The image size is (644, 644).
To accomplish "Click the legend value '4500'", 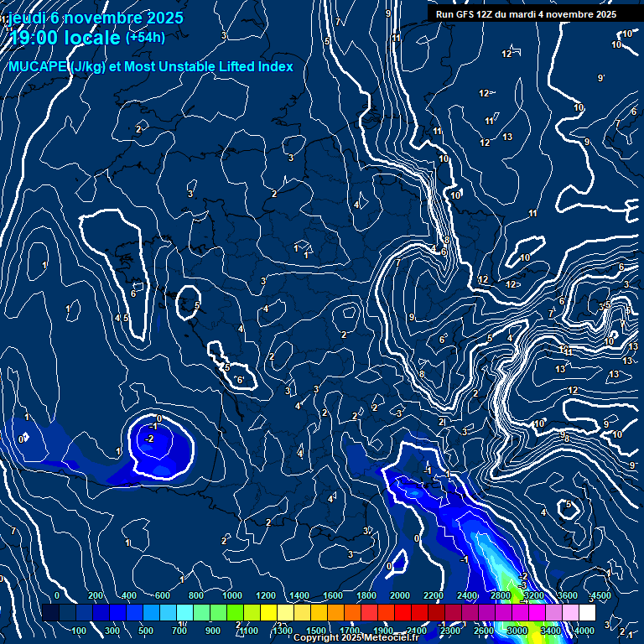I will [601, 595].
